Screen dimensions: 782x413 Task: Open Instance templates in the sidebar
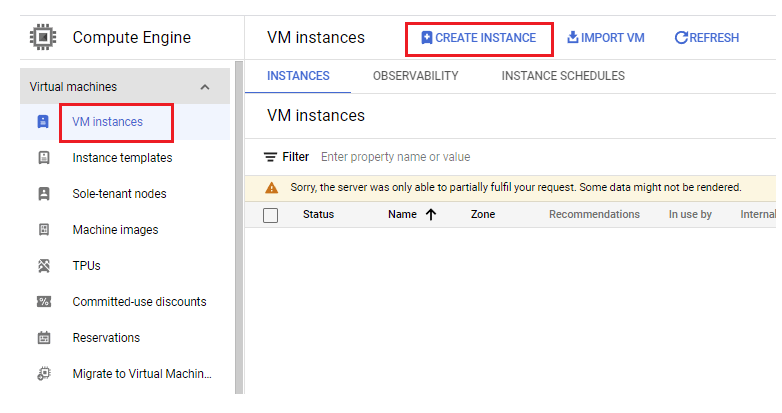point(125,158)
